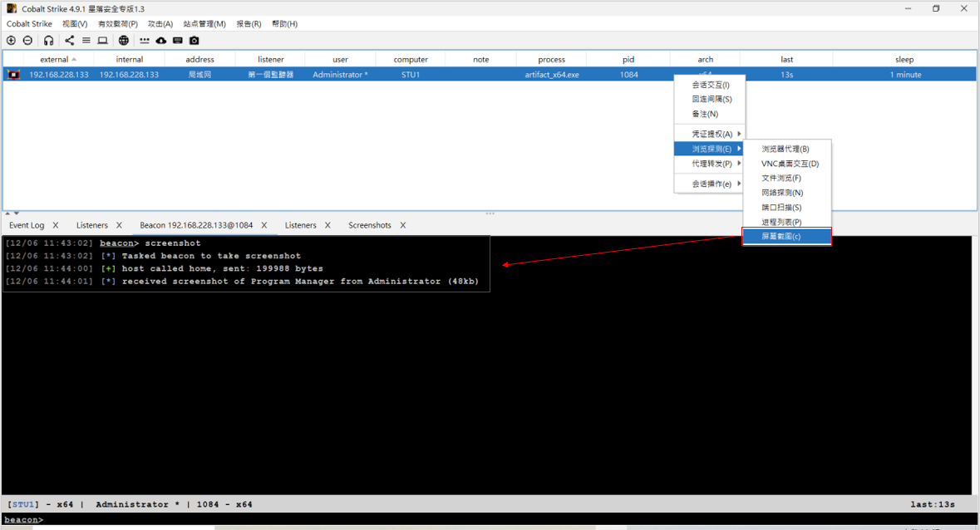This screenshot has height=530, width=980.
Task: Switch to session table view icon
Action: [x=86, y=41]
